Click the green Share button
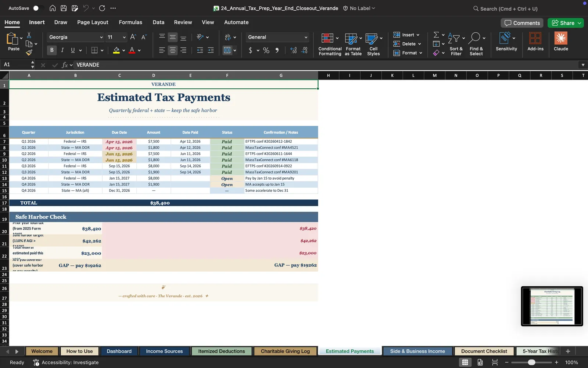Viewport: 588px width, 368px height. (566, 23)
